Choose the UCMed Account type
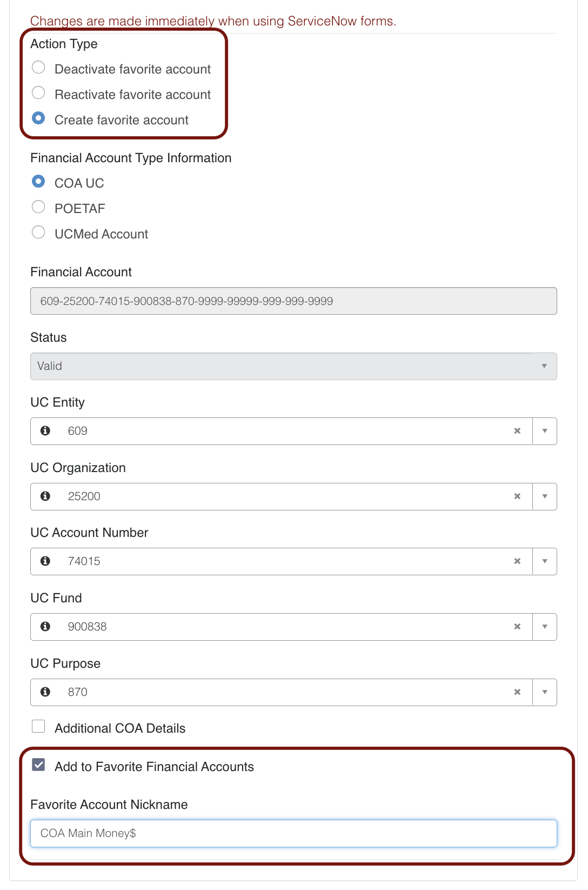588x890 pixels. click(38, 233)
